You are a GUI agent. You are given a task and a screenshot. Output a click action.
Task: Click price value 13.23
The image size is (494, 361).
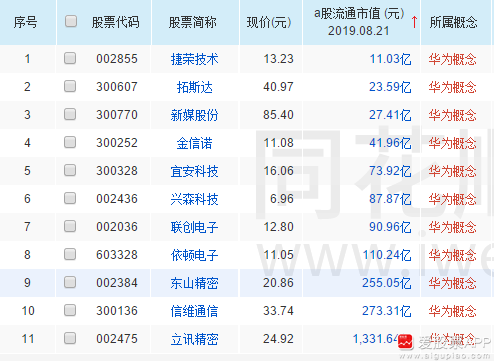tap(278, 59)
